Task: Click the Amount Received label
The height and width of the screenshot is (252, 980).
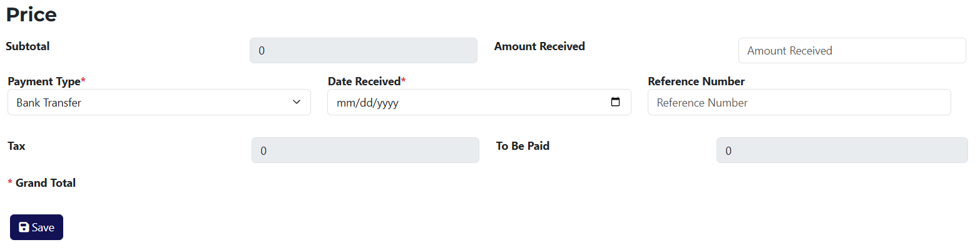Action: click(539, 46)
